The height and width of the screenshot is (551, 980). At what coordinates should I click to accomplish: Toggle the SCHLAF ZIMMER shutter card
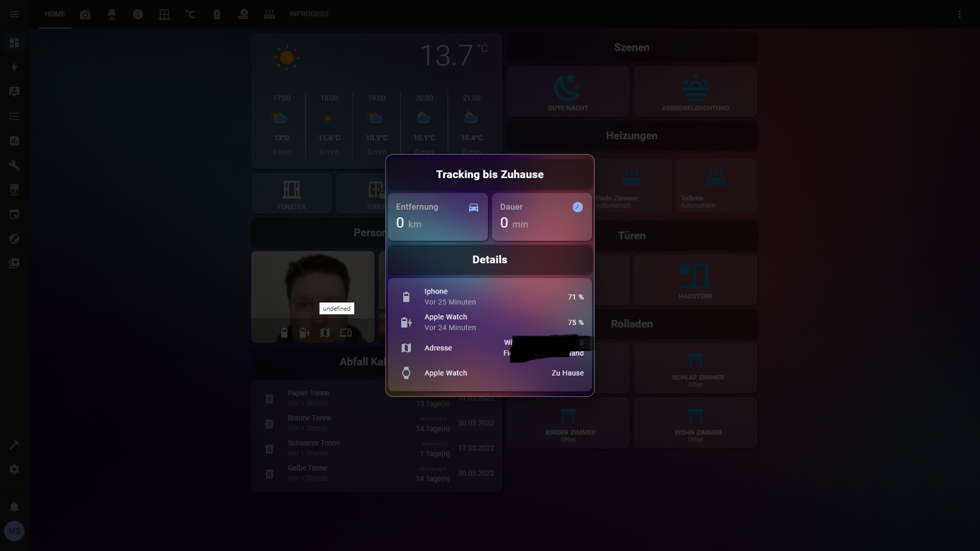point(696,368)
